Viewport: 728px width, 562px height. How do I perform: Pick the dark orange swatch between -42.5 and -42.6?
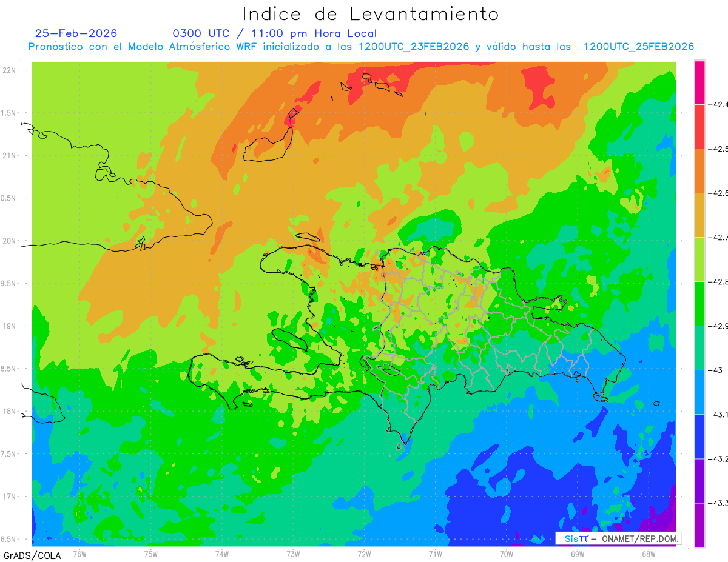click(x=699, y=170)
